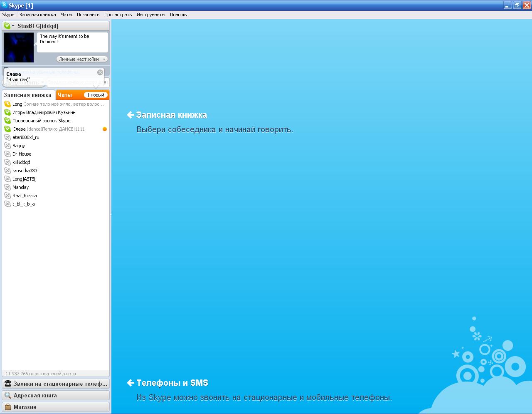532x414 pixels.
Task: Click magnifier icon of Адресная книга
Action: coord(7,395)
